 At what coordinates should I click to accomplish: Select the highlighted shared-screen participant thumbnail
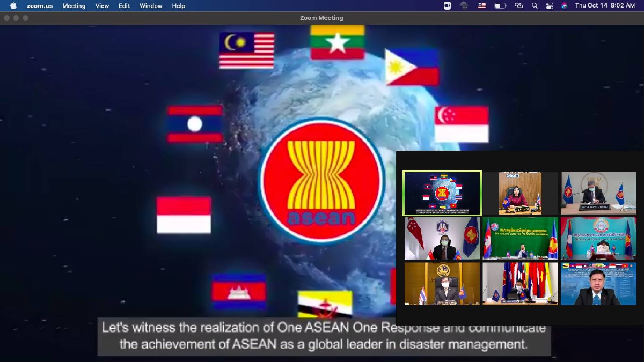coord(442,193)
